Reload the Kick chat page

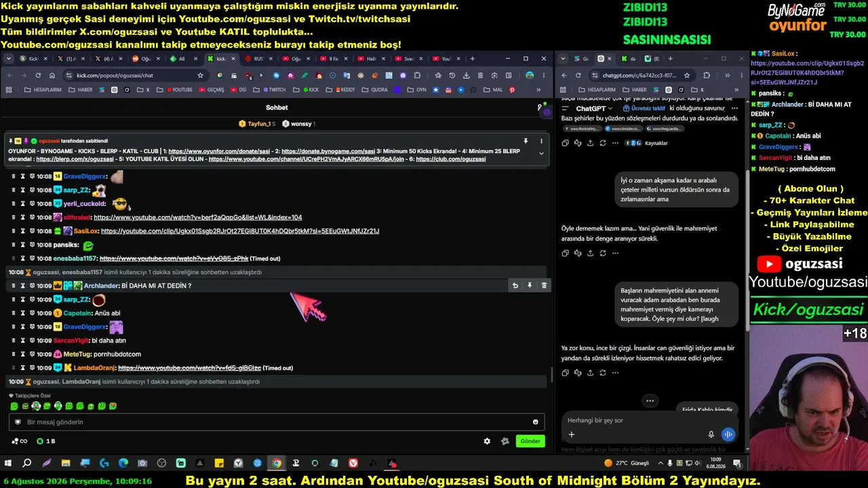pyautogui.click(x=38, y=75)
